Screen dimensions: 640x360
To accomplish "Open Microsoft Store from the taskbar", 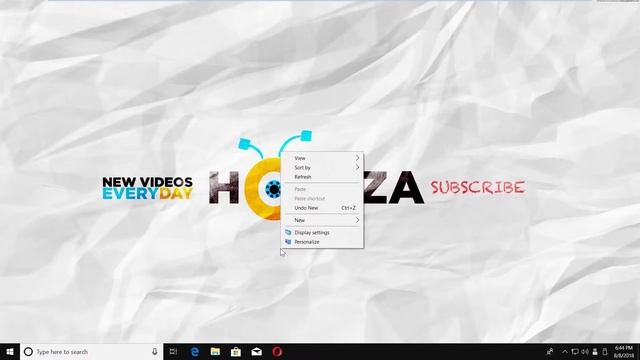I will [236, 351].
